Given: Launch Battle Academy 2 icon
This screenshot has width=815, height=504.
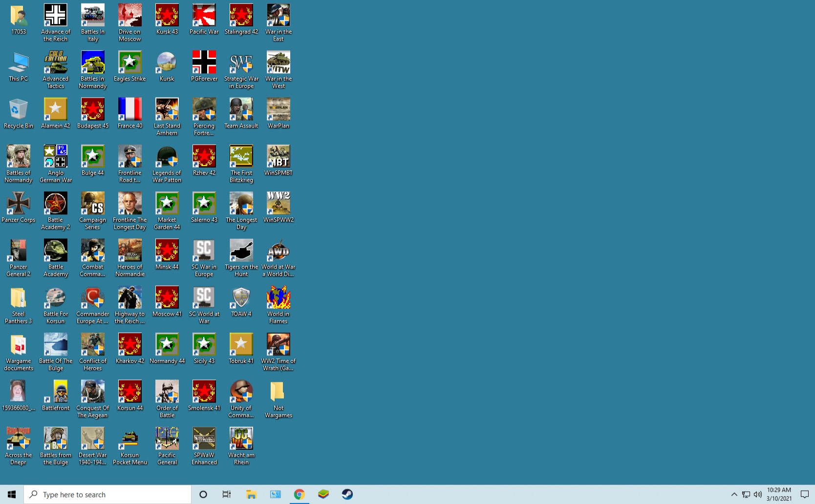Looking at the screenshot, I should [x=56, y=204].
